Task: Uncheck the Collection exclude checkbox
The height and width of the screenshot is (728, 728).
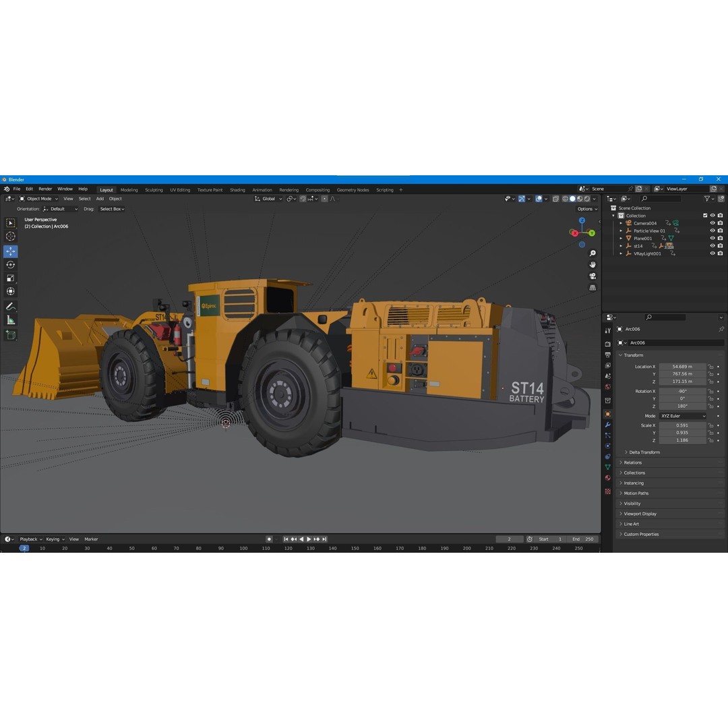Action: 705,216
